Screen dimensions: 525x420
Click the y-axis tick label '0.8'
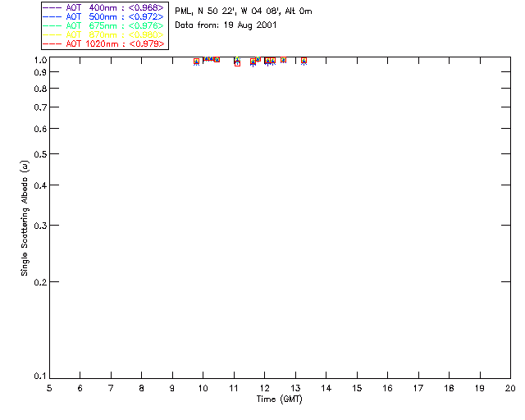[x=40, y=89]
